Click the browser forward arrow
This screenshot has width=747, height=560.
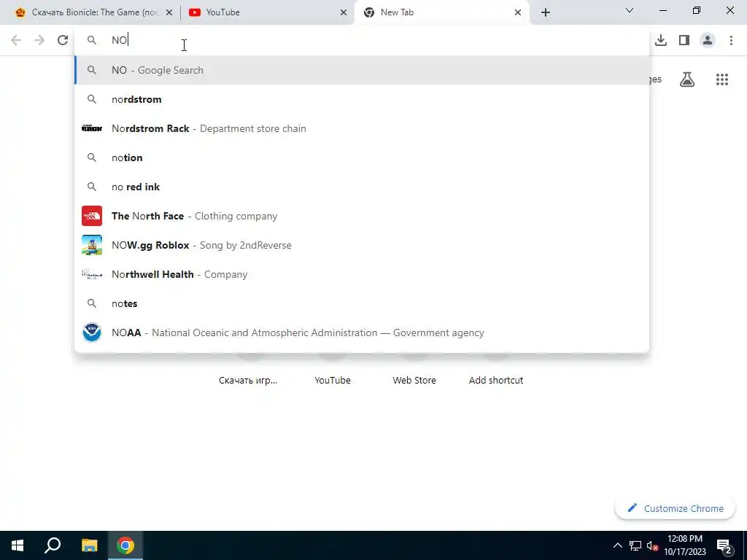click(39, 40)
